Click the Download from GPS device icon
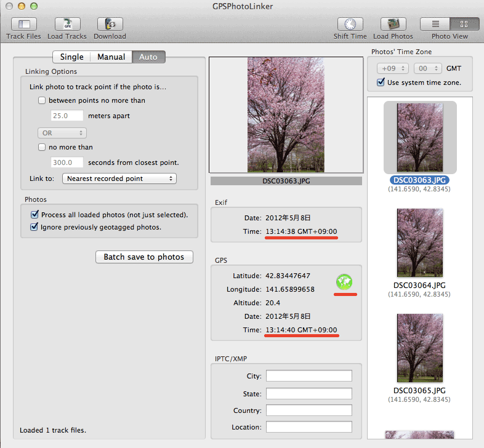This screenshot has width=484, height=448. (110, 24)
